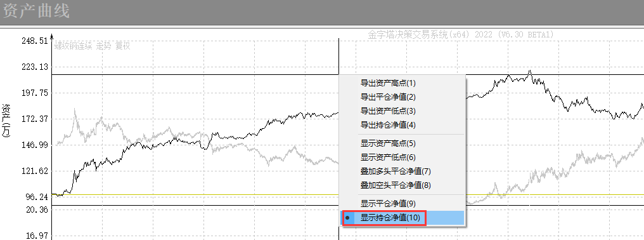Click the 20.36 axis value

pos(37,210)
